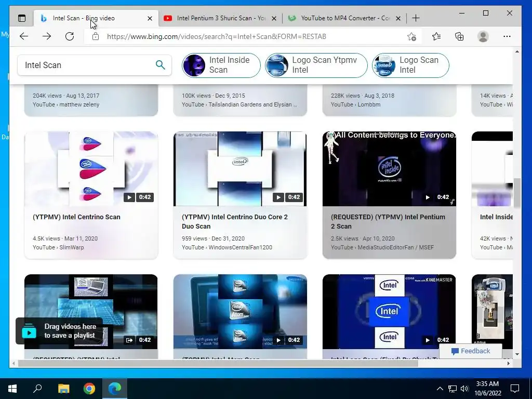This screenshot has width=532, height=399.
Task: Open Windows taskbar search
Action: click(37, 389)
